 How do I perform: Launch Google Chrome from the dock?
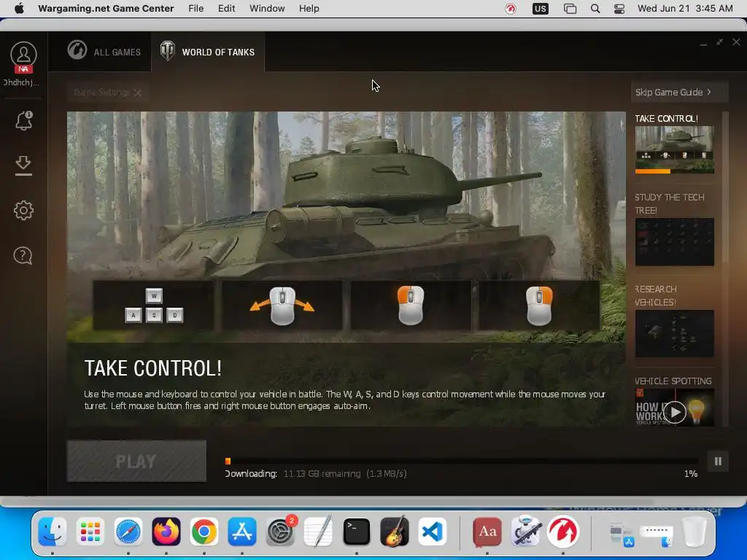click(x=204, y=532)
